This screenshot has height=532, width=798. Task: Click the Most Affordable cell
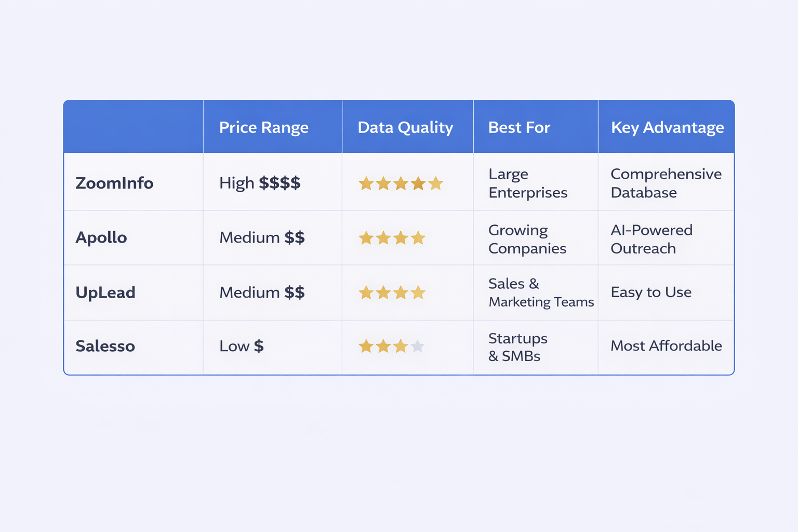(x=666, y=346)
